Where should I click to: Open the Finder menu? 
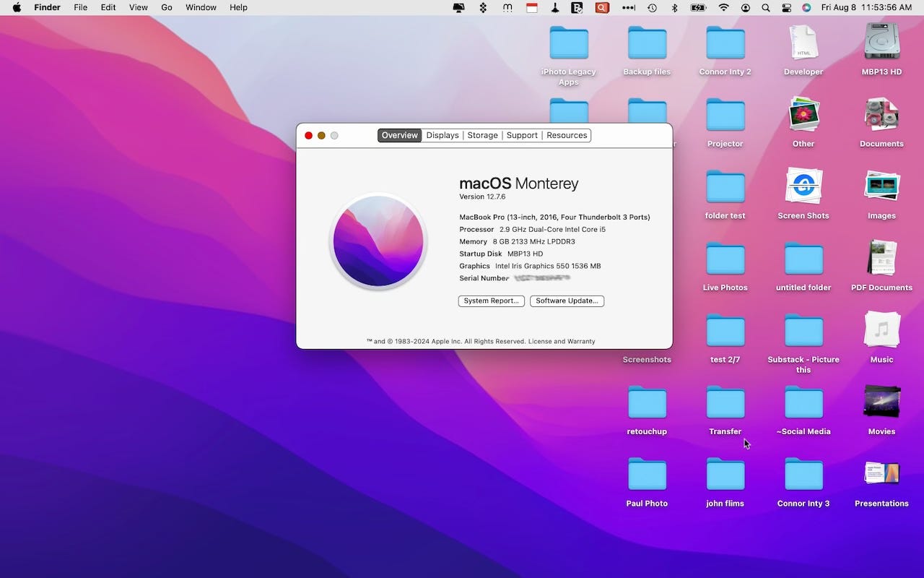tap(48, 7)
